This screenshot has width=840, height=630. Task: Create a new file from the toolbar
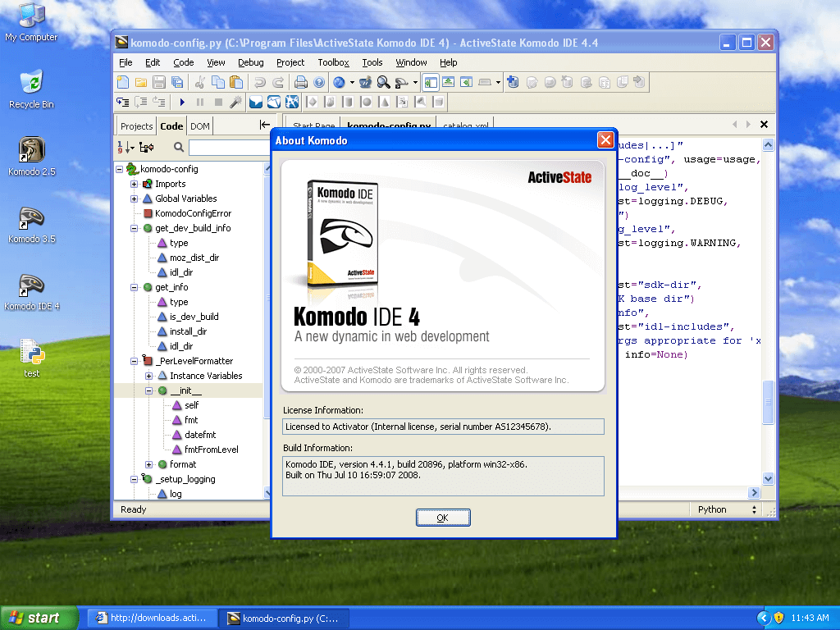point(123,82)
